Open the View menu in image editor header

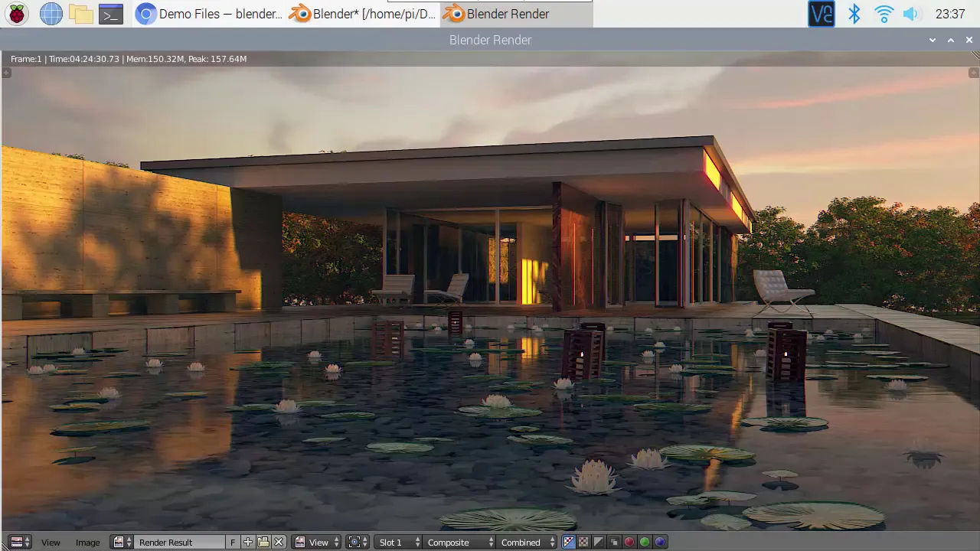pyautogui.click(x=51, y=542)
